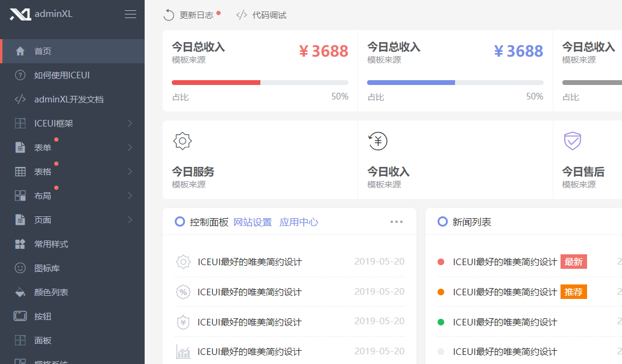The height and width of the screenshot is (364, 622).
Task: Click the 今日服务 gear icon
Action: click(183, 141)
